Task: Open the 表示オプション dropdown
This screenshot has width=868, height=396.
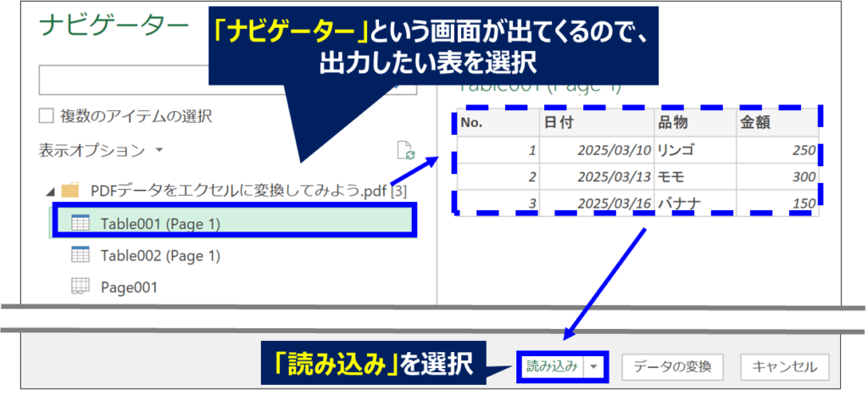Action: coord(102,149)
